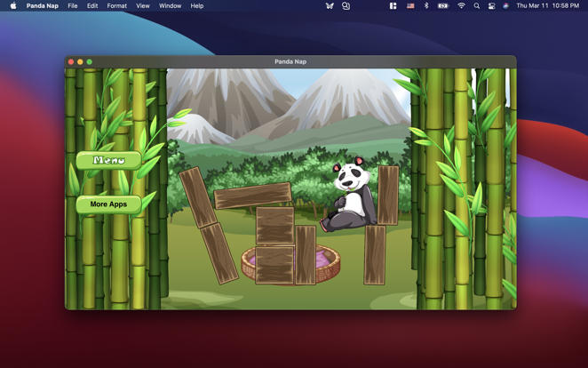Image resolution: width=588 pixels, height=368 pixels.
Task: Open the US flag input source menu
Action: (410, 5)
